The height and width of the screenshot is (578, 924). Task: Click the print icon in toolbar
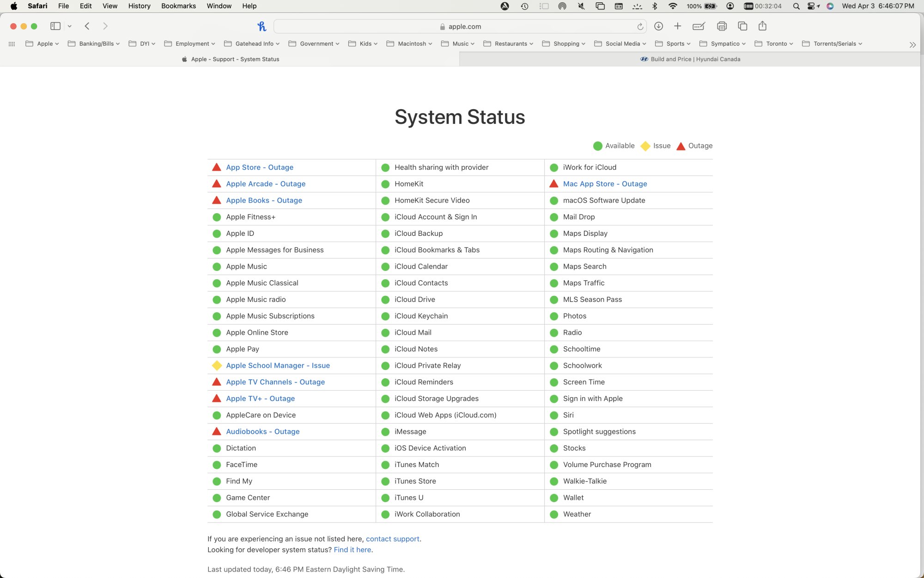point(722,26)
